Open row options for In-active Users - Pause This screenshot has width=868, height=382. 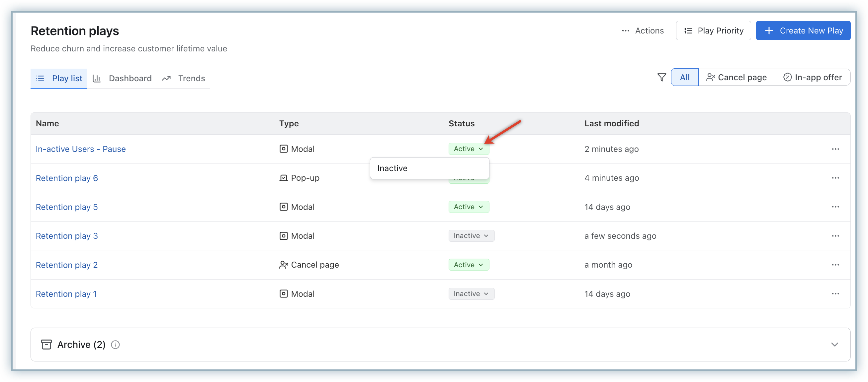pos(835,149)
